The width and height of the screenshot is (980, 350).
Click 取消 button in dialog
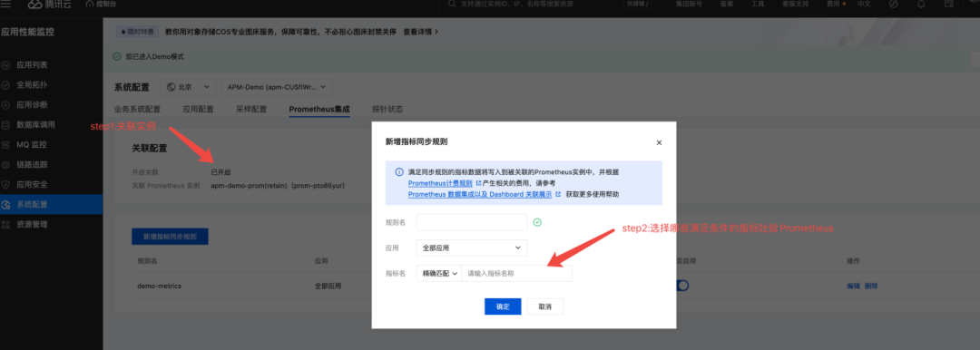545,306
